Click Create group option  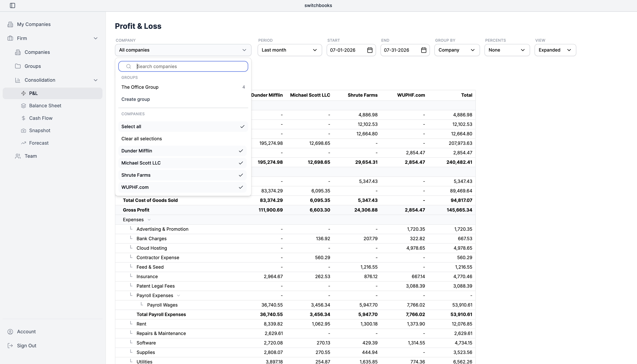coord(136,99)
